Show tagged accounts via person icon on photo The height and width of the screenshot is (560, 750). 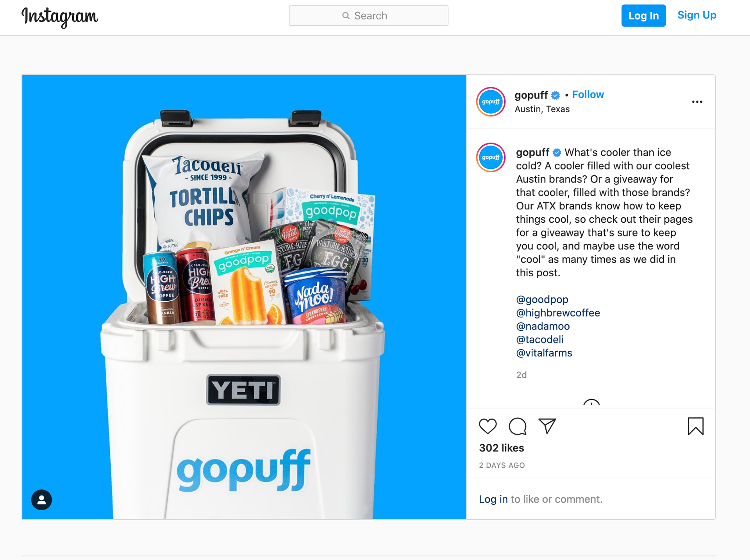point(41,499)
